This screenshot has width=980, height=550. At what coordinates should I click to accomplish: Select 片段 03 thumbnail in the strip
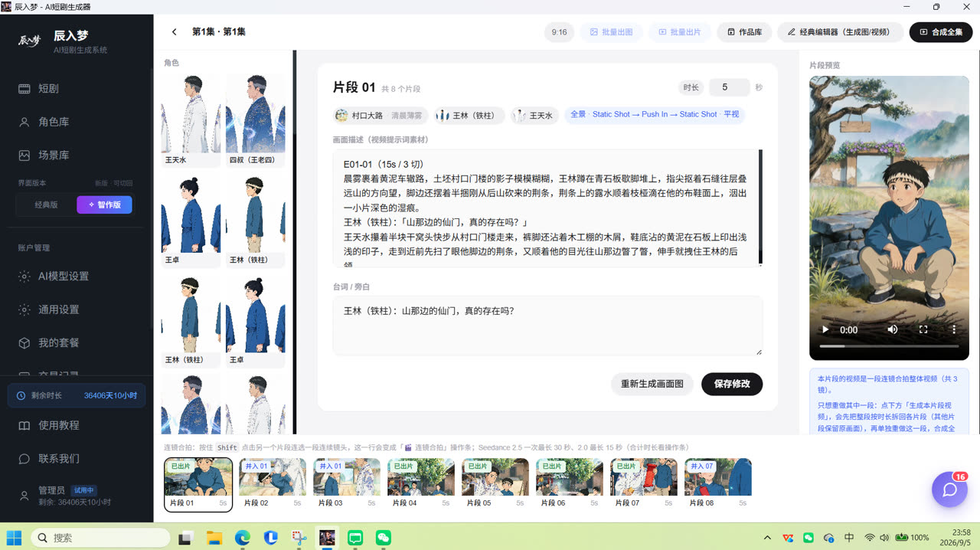(x=347, y=484)
